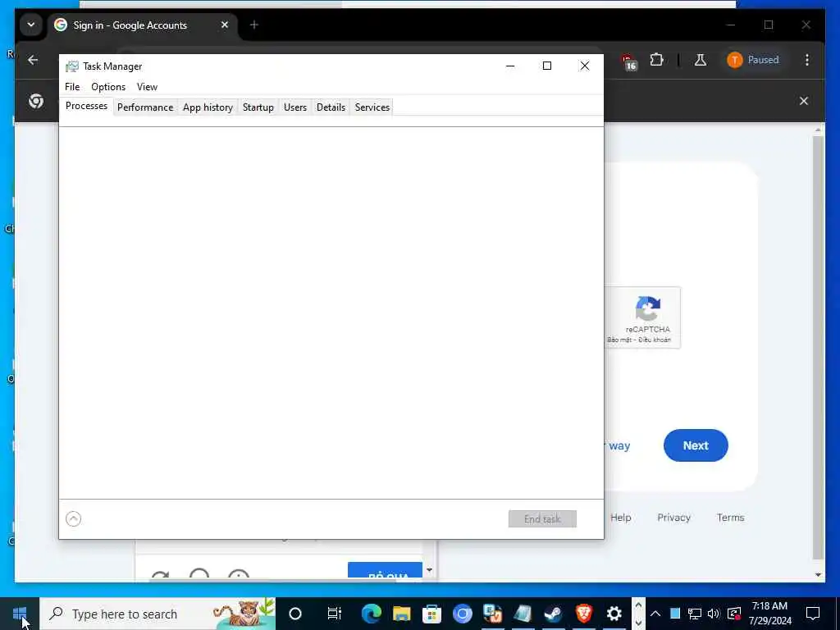Open the Terms link
The width and height of the screenshot is (840, 630).
click(x=730, y=518)
